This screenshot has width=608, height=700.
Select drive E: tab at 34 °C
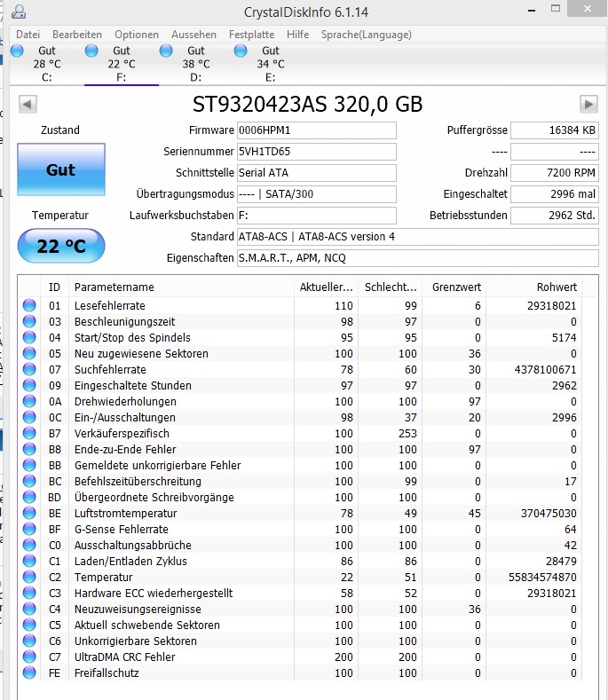tap(271, 64)
